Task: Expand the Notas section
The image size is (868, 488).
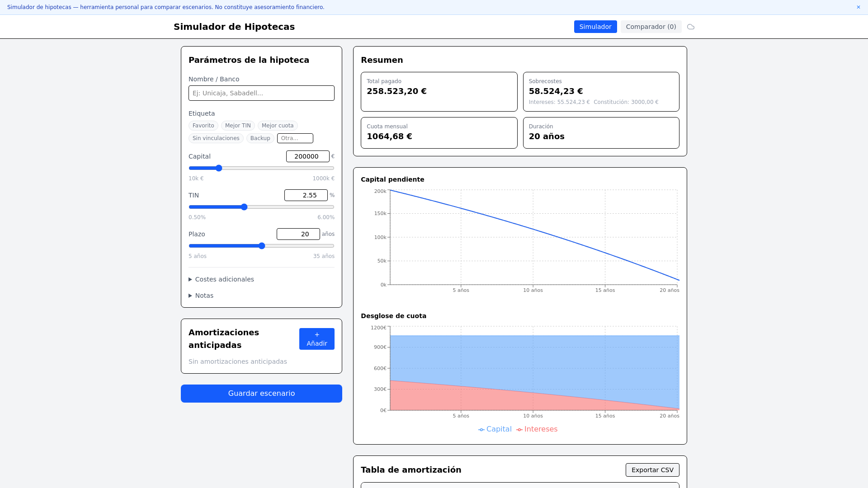Action: coord(201,296)
